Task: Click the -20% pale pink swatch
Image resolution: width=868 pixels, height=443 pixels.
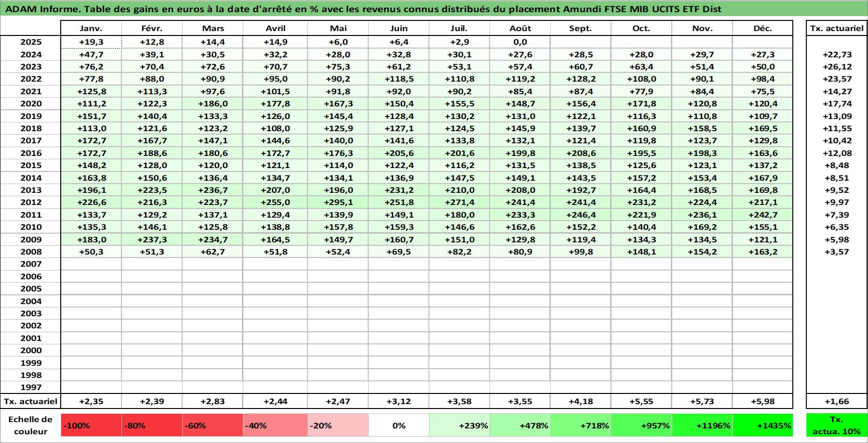Action: click(x=338, y=426)
